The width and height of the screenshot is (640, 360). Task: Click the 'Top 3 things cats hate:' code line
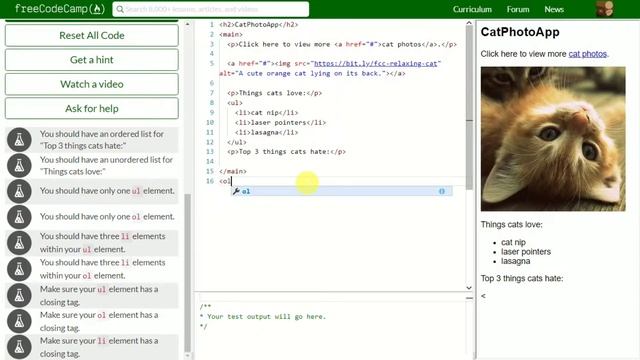(x=286, y=151)
